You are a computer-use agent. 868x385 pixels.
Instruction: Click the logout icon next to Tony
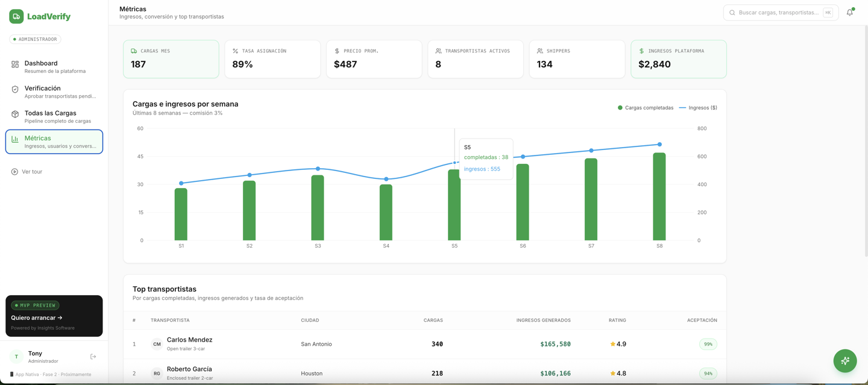(93, 357)
